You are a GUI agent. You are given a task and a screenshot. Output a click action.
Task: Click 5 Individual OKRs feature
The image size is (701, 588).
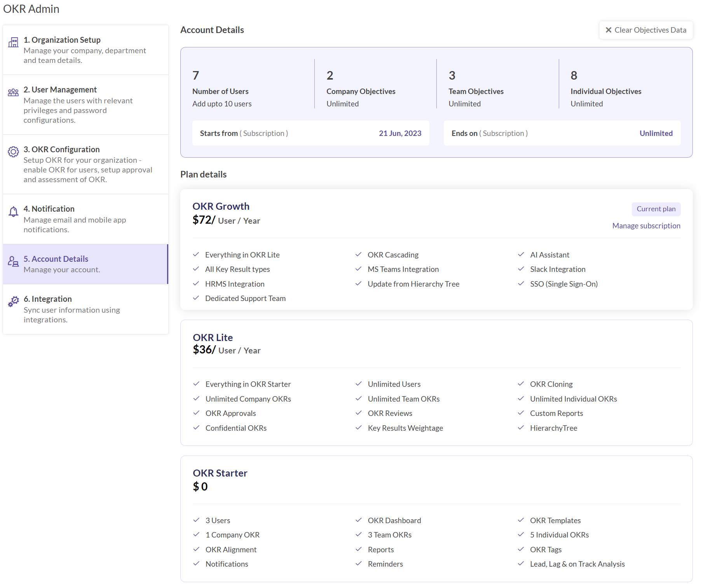(559, 535)
